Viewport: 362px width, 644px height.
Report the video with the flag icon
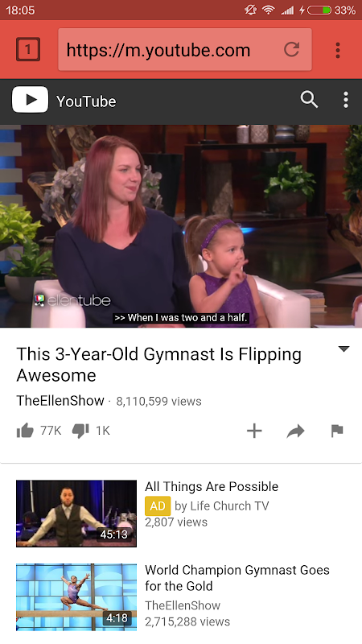pyautogui.click(x=337, y=431)
